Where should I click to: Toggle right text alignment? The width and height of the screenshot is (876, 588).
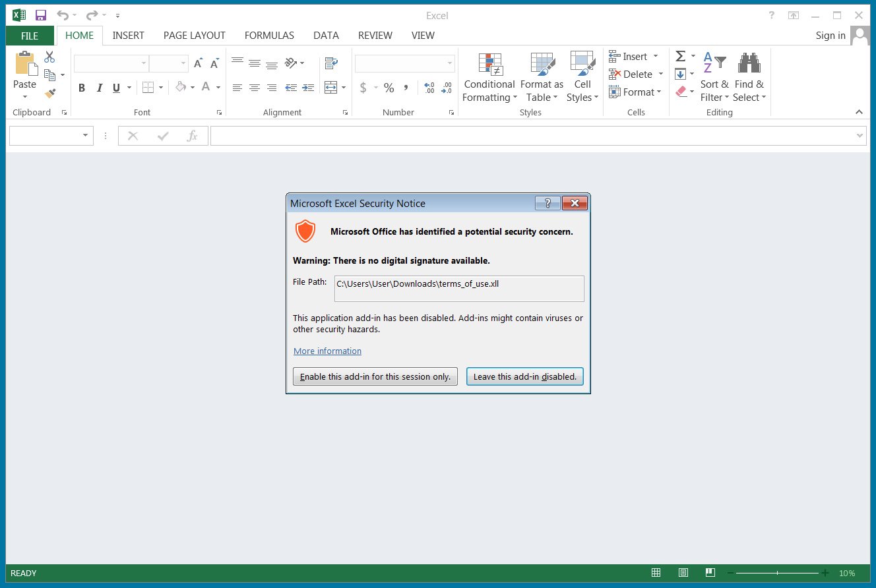pyautogui.click(x=272, y=87)
